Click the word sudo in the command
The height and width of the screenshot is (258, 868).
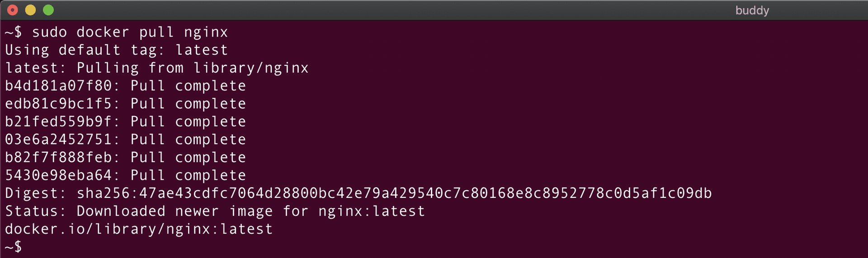(x=49, y=32)
